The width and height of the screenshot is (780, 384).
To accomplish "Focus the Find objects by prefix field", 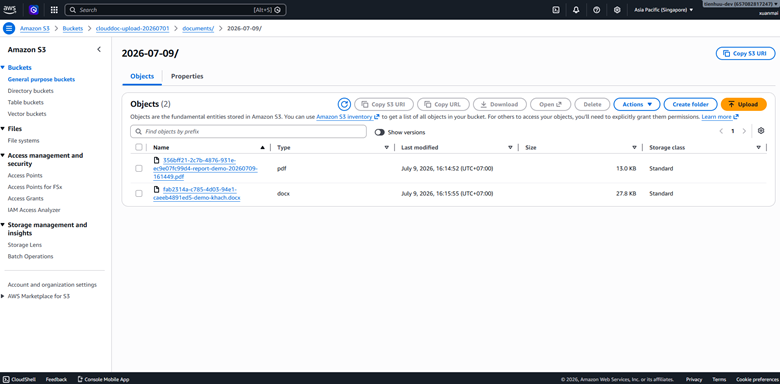I will coord(248,132).
